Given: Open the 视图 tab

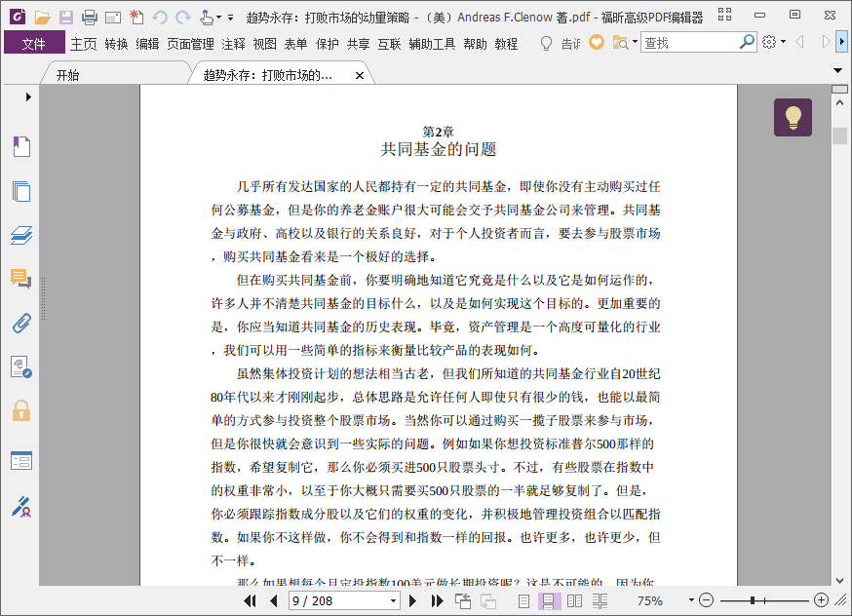Looking at the screenshot, I should pyautogui.click(x=264, y=44).
